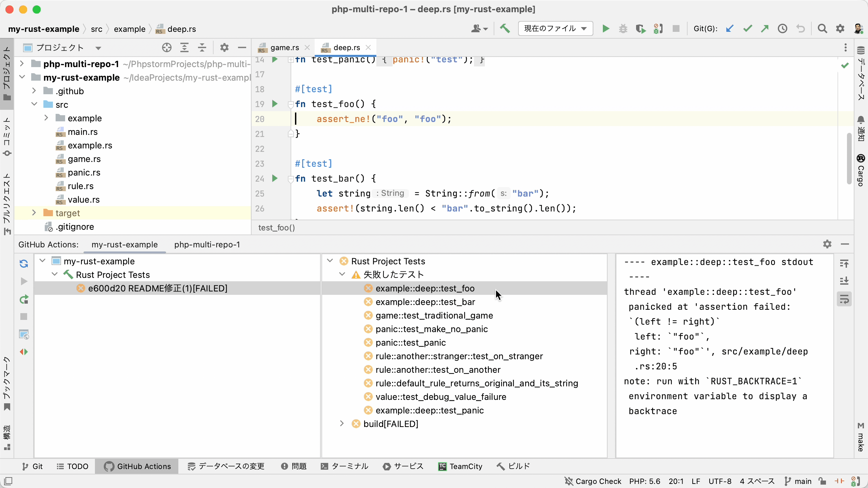Collapse all in Project panel
The image size is (868, 488).
click(x=202, y=48)
